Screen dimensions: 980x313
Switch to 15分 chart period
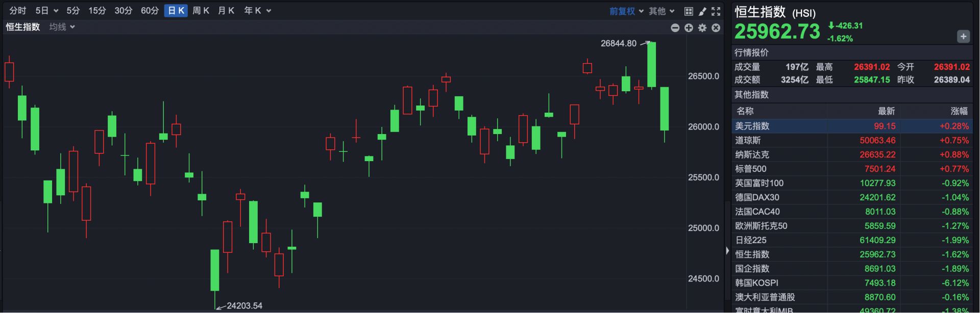tap(97, 11)
